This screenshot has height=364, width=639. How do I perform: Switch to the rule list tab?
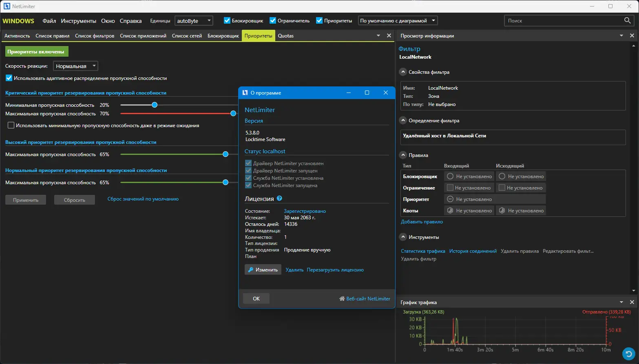[52, 36]
